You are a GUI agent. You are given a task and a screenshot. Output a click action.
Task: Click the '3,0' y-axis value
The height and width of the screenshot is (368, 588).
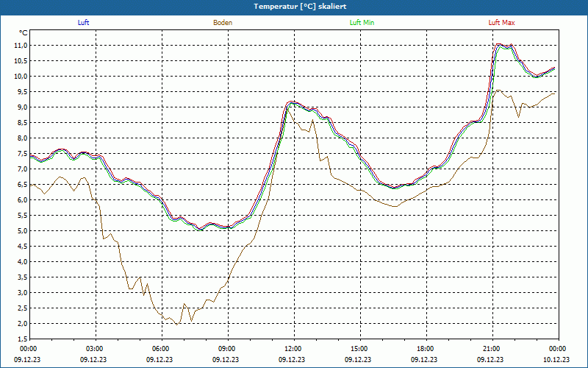[x=22, y=292]
